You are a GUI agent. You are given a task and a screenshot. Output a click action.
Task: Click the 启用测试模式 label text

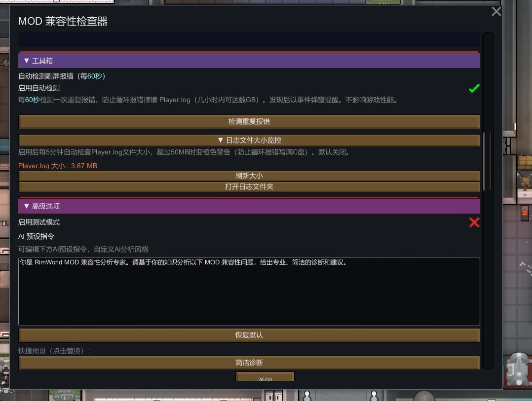tap(39, 222)
